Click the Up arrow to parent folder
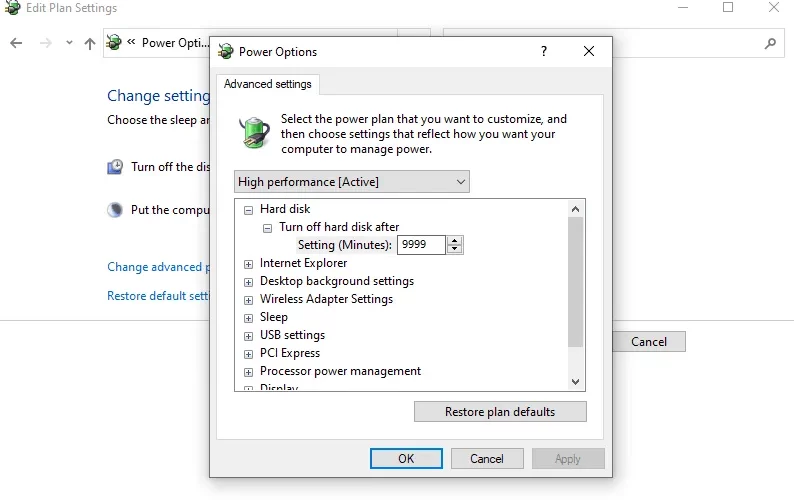 [90, 44]
